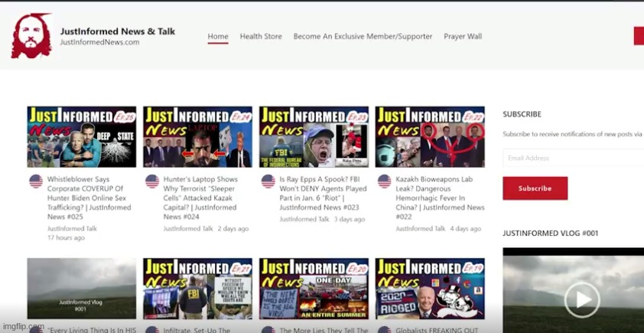Click the flag avatar beside Kazakh Bioweapons post
The height and width of the screenshot is (333, 644).
pyautogui.click(x=385, y=181)
